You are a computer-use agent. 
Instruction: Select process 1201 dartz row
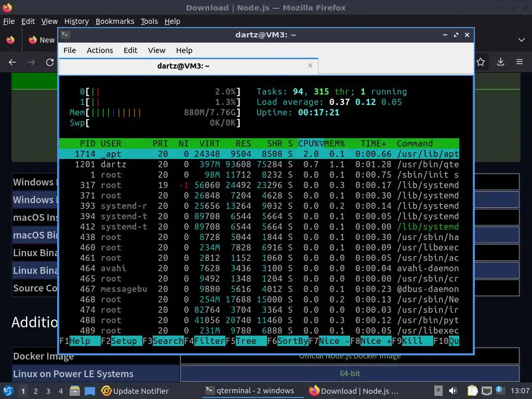tap(259, 164)
